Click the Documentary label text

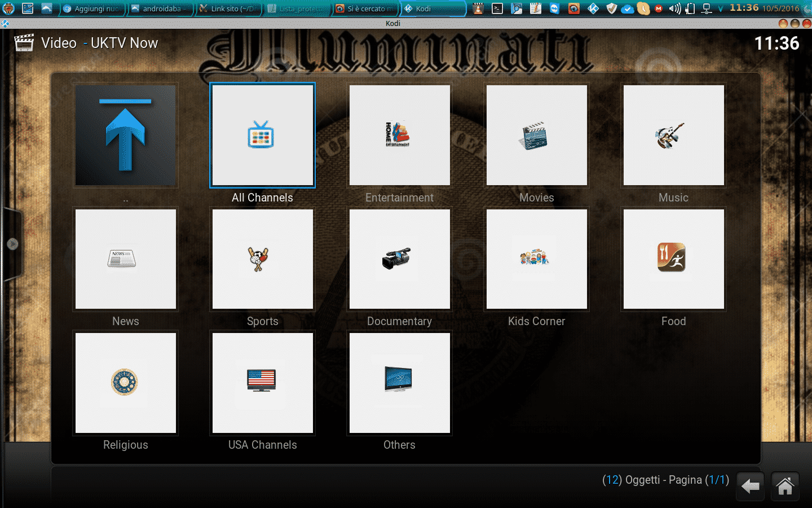[x=399, y=321]
